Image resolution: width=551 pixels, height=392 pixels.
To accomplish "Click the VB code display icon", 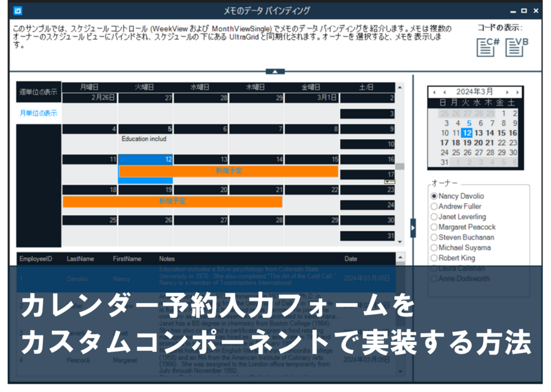I will 514,47.
